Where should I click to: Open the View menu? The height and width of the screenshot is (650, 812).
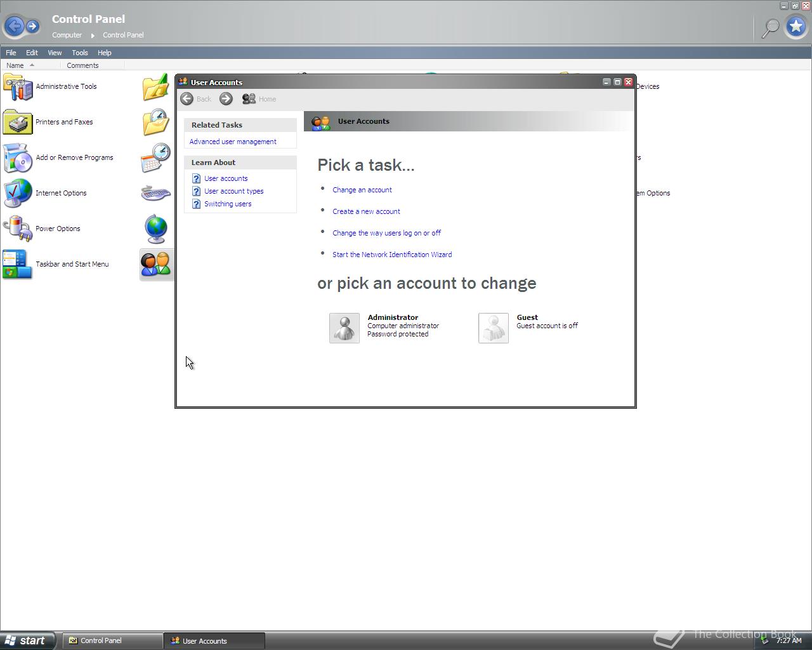pos(55,53)
